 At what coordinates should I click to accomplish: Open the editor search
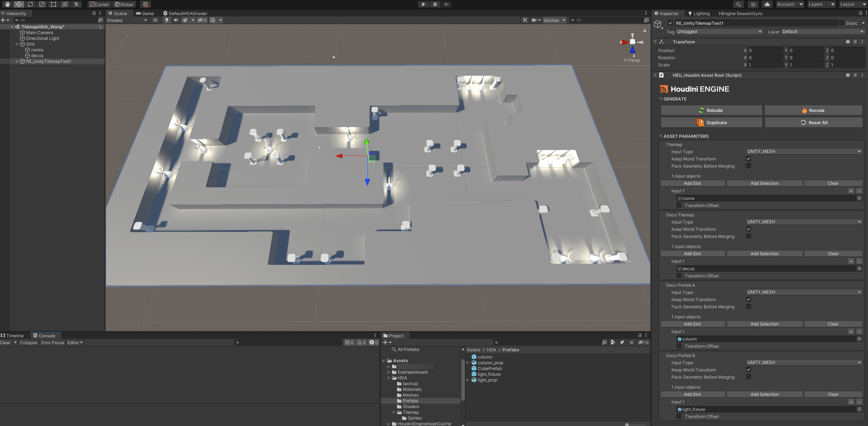(738, 4)
